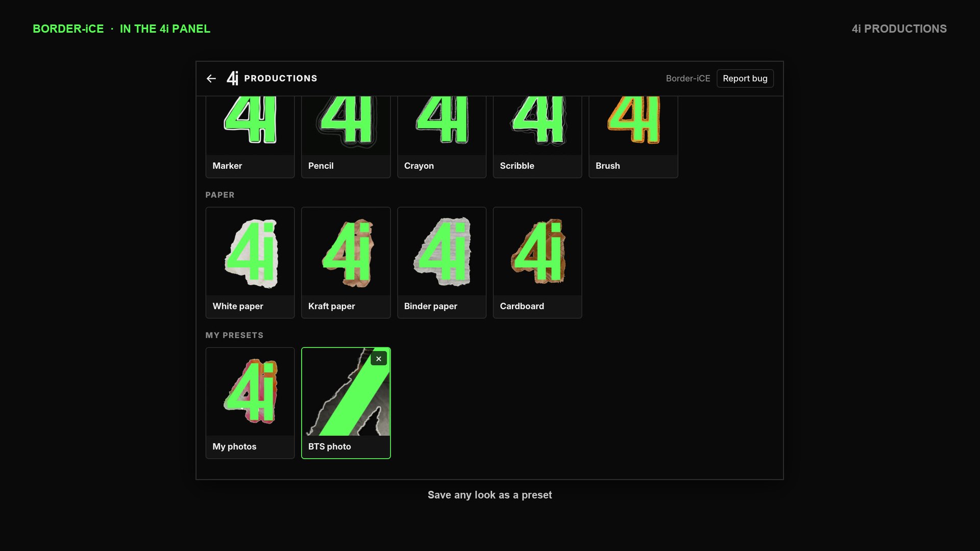Image resolution: width=980 pixels, height=551 pixels.
Task: Go back using the arrow icon
Action: (x=211, y=79)
